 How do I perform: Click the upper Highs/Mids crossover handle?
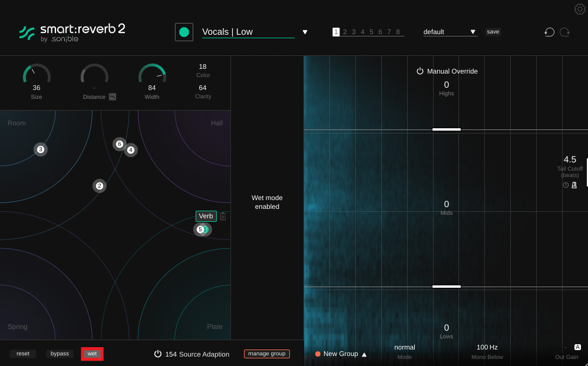tap(446, 129)
